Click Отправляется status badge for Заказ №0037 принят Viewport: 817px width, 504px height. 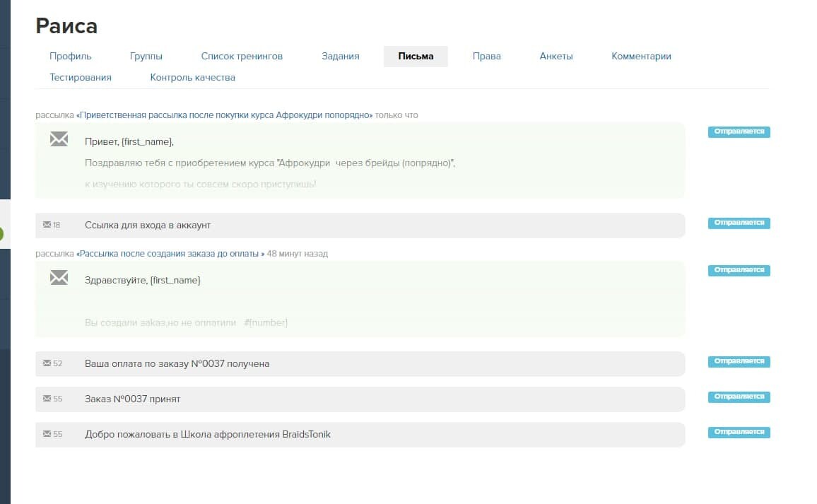coord(739,397)
